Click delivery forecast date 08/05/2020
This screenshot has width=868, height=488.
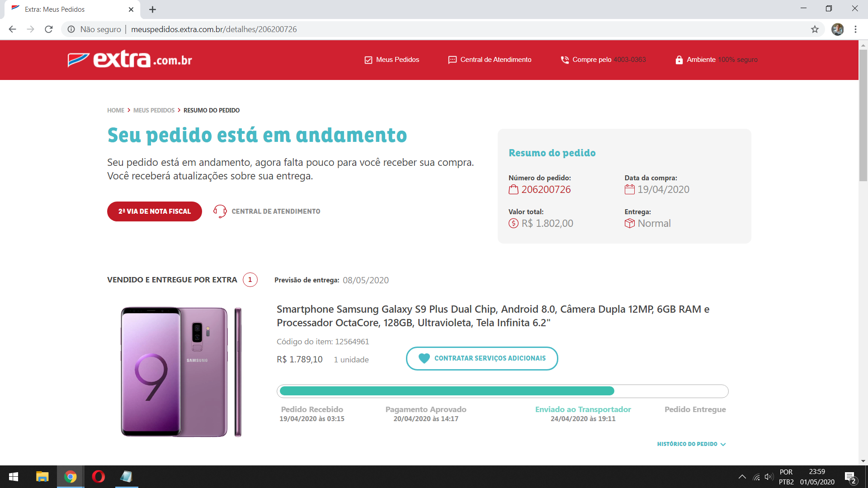pyautogui.click(x=366, y=280)
